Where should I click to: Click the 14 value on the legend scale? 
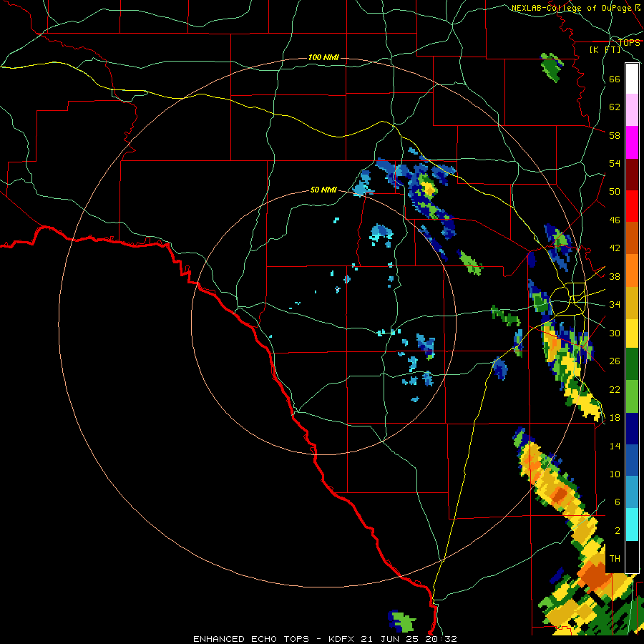(615, 446)
